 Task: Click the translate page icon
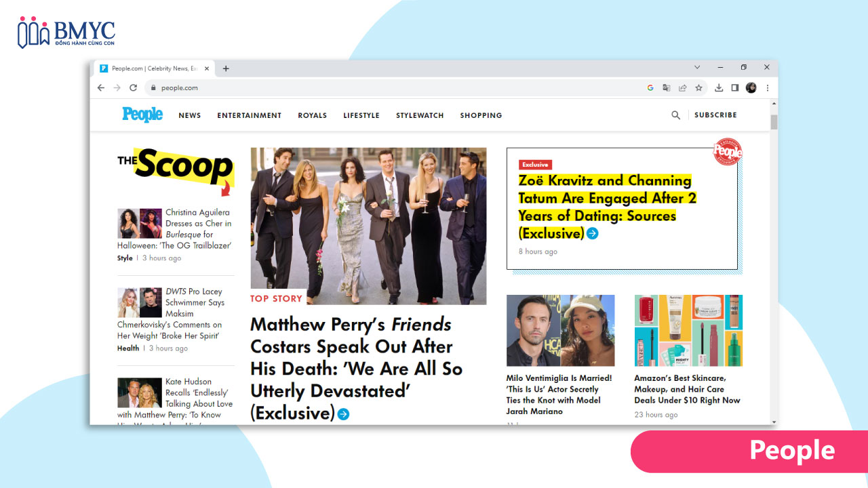point(667,87)
